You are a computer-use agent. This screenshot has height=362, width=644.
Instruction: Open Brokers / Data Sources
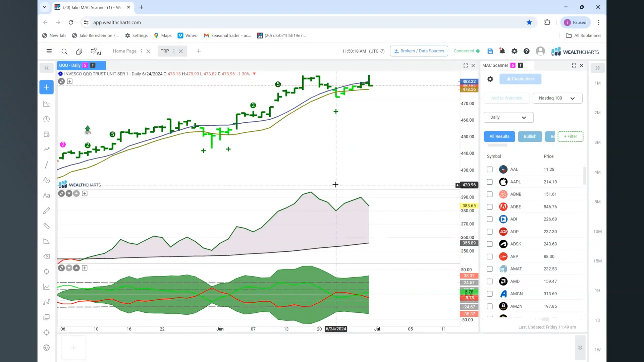tap(419, 51)
